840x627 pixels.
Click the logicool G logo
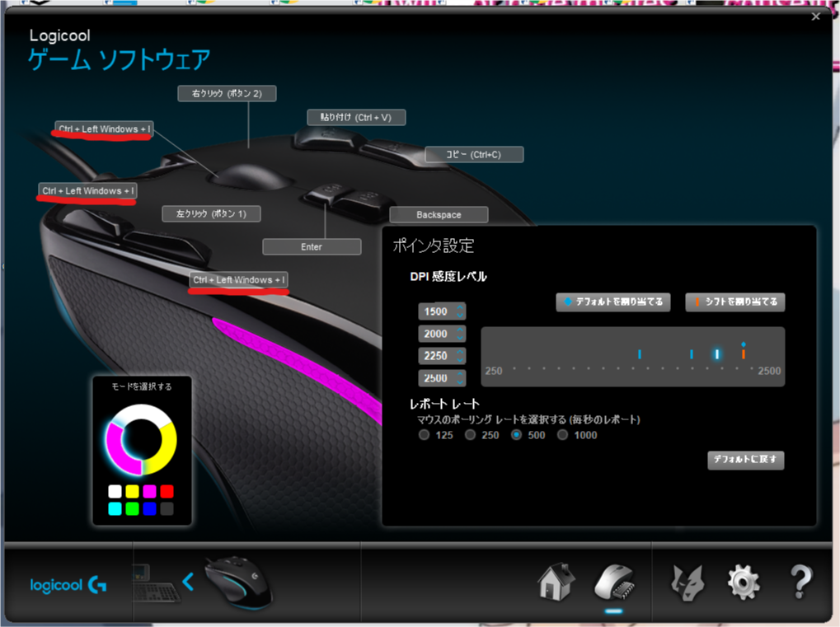point(68,585)
